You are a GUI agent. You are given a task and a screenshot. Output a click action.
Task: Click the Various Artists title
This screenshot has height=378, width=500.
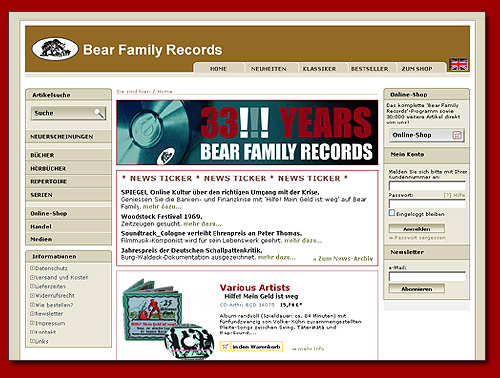(x=255, y=288)
